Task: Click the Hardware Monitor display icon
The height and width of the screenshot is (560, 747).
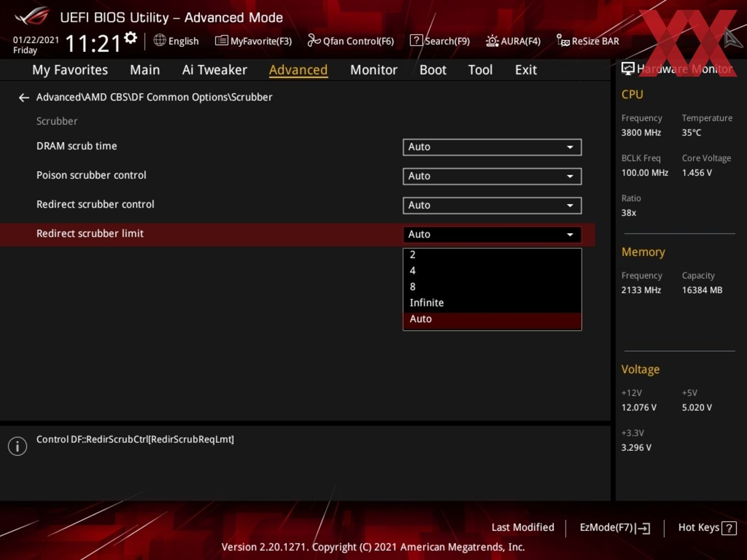Action: click(x=628, y=69)
